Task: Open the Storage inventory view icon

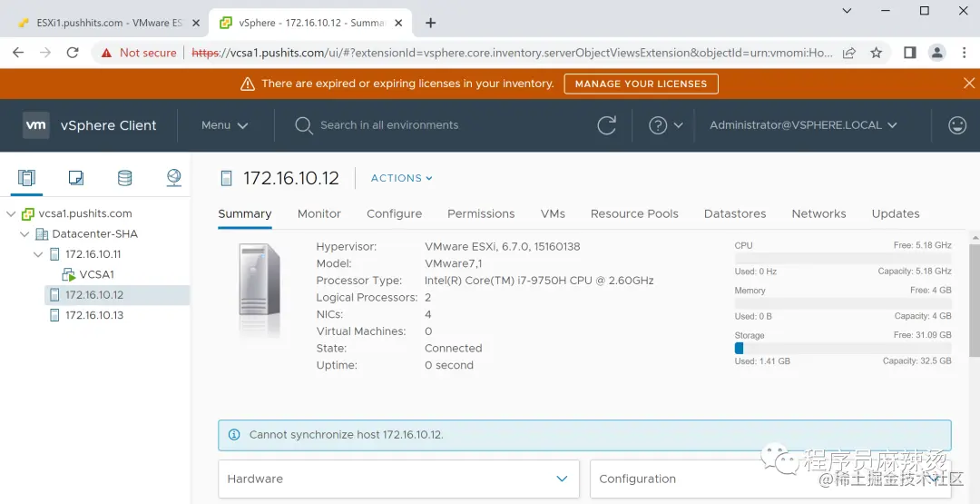Action: [x=124, y=178]
